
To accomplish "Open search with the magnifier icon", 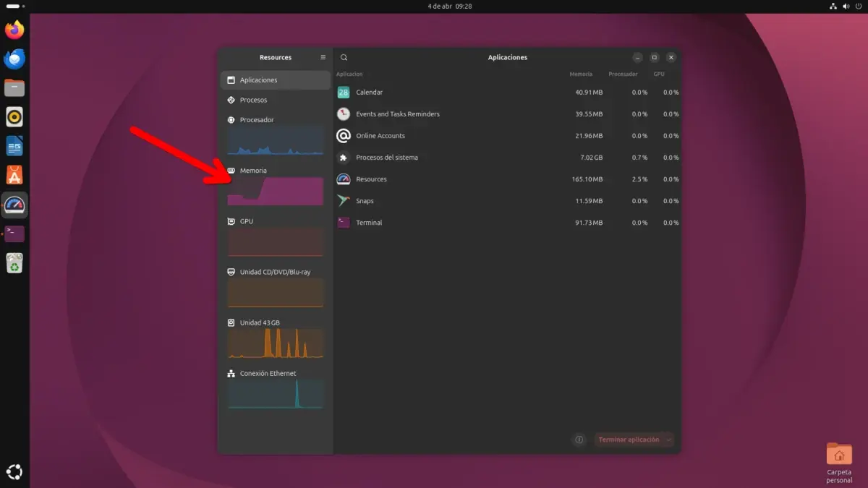I will tap(344, 57).
